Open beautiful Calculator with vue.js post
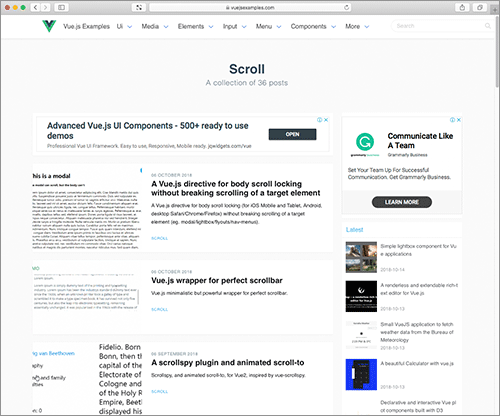Screen dimensions: 500x416 417,363
